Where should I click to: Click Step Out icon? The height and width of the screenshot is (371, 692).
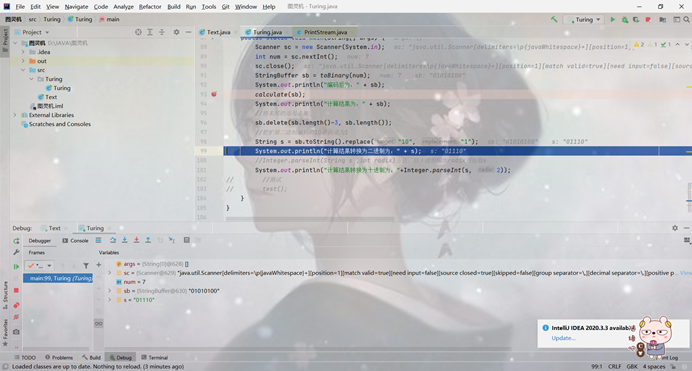(x=148, y=240)
